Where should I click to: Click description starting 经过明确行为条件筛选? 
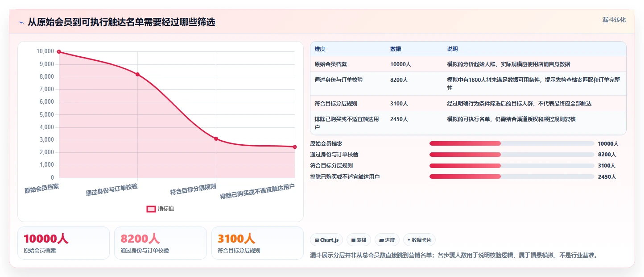click(519, 104)
